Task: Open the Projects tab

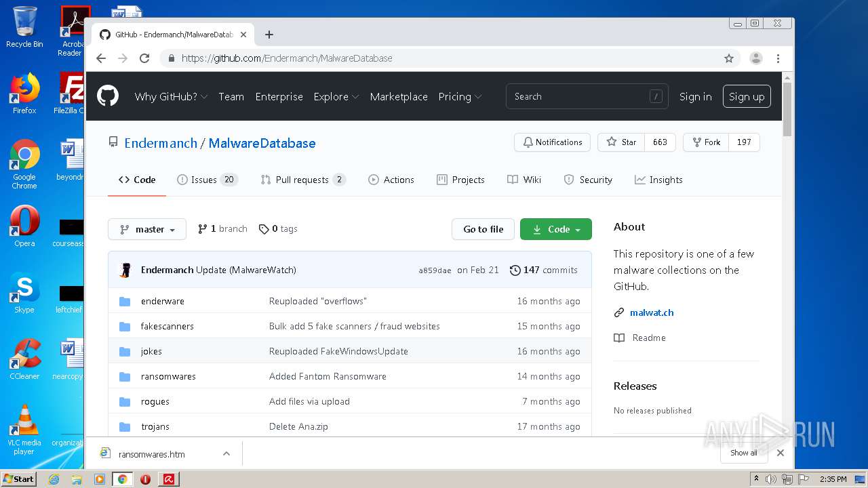Action: pos(461,180)
